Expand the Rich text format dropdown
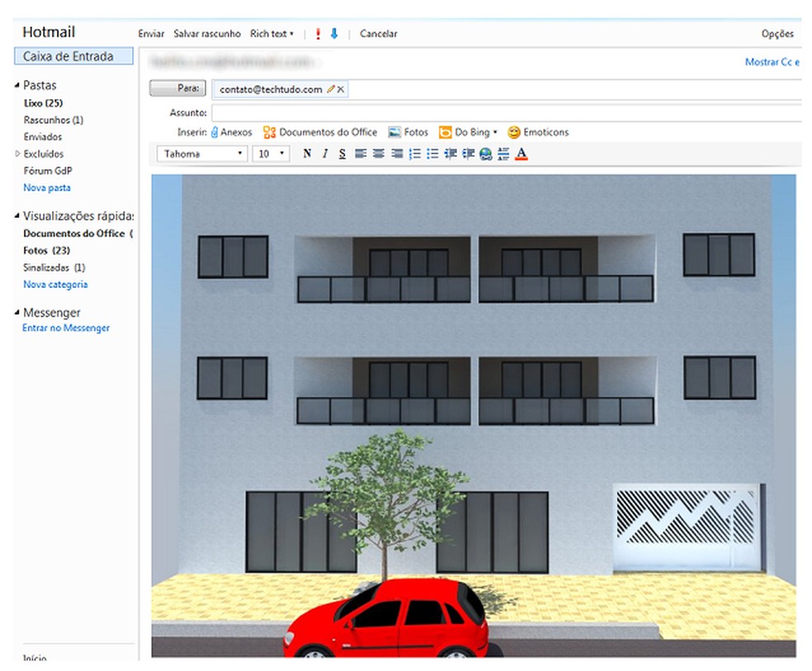Image resolution: width=812 pixels, height=671 pixels. [x=272, y=34]
